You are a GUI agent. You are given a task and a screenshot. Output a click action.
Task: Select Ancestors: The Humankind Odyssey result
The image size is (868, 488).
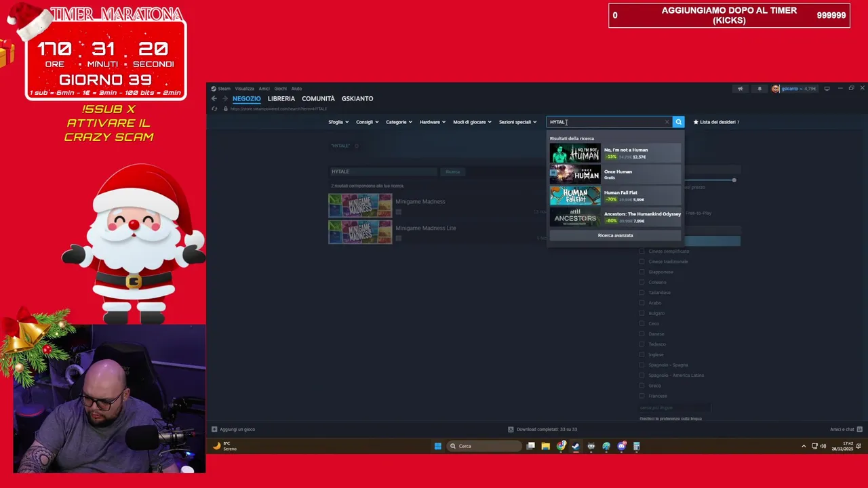click(615, 217)
